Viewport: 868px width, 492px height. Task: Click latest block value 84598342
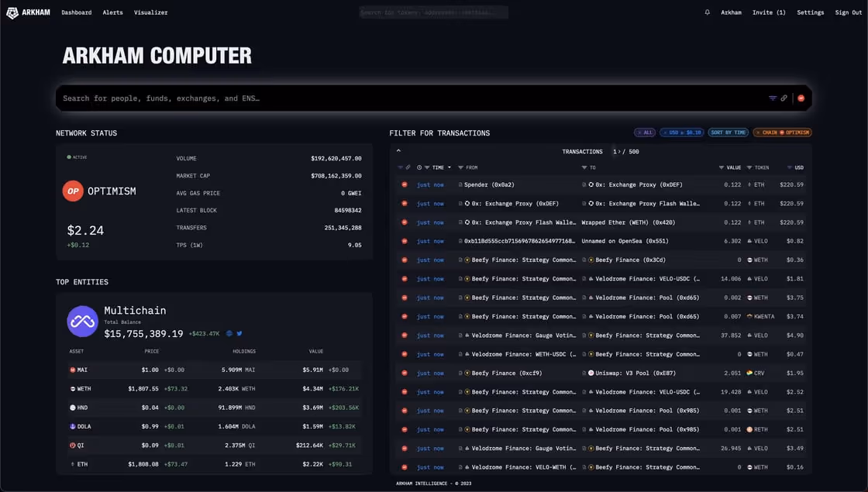(348, 210)
